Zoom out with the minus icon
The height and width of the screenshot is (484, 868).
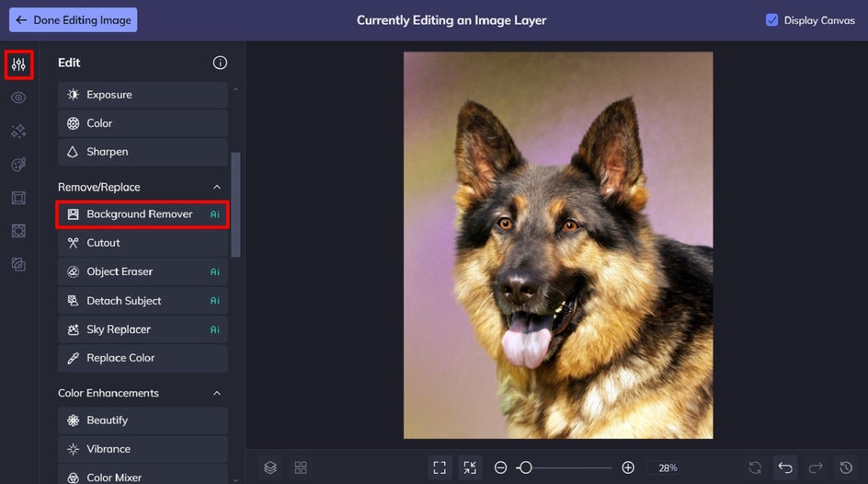click(x=500, y=467)
